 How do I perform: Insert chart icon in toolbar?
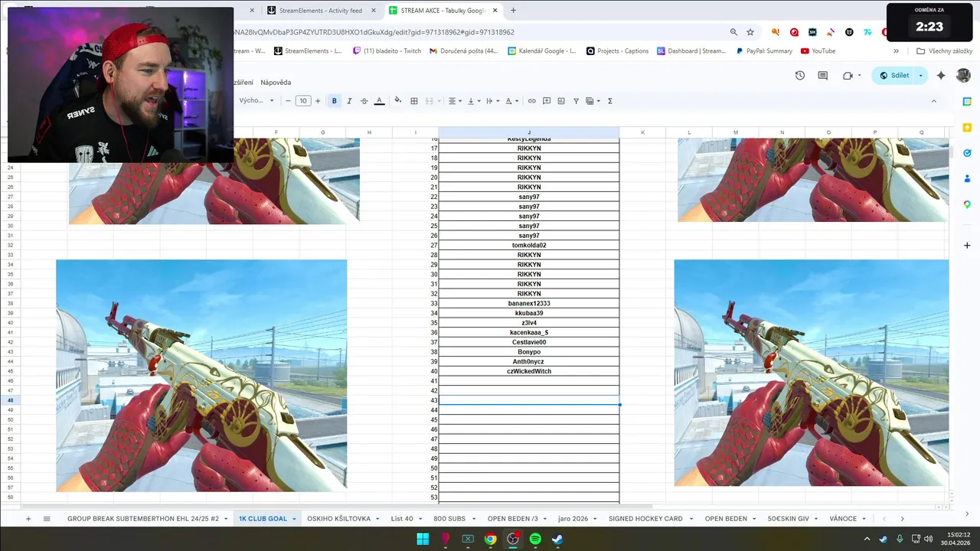tap(561, 101)
